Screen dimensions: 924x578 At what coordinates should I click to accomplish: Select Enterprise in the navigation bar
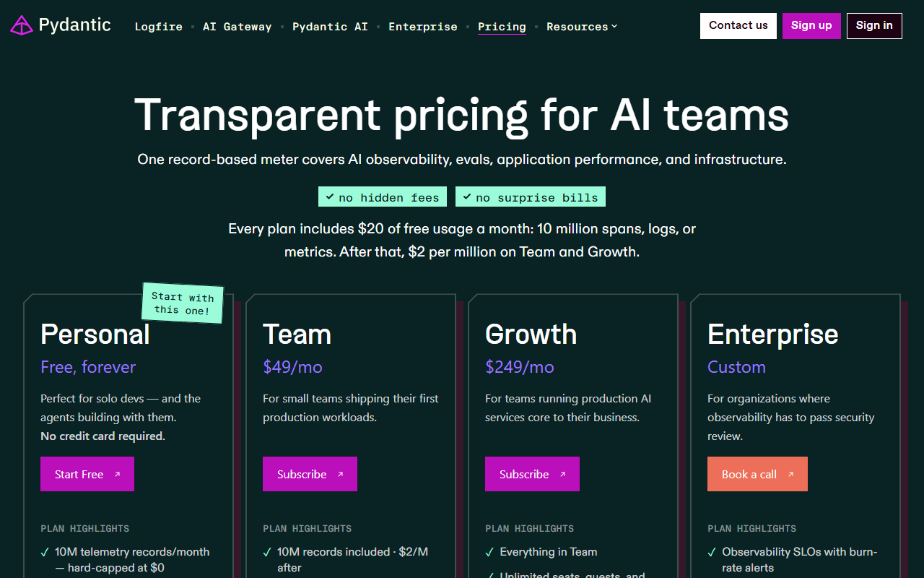click(x=423, y=27)
